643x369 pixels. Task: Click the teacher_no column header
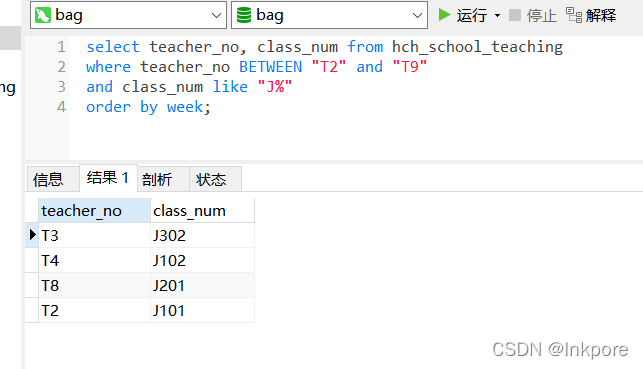coord(94,211)
